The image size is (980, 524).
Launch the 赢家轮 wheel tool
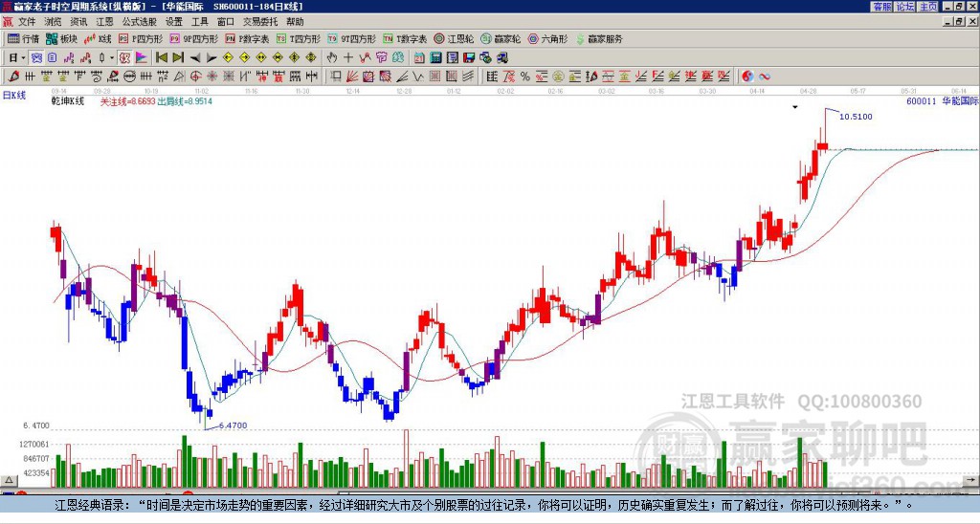click(x=501, y=38)
